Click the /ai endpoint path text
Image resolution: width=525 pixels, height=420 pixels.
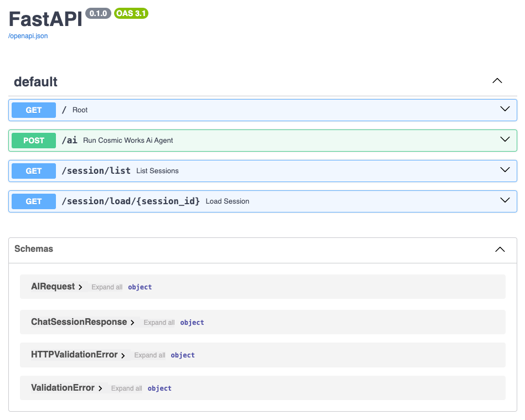(x=70, y=140)
